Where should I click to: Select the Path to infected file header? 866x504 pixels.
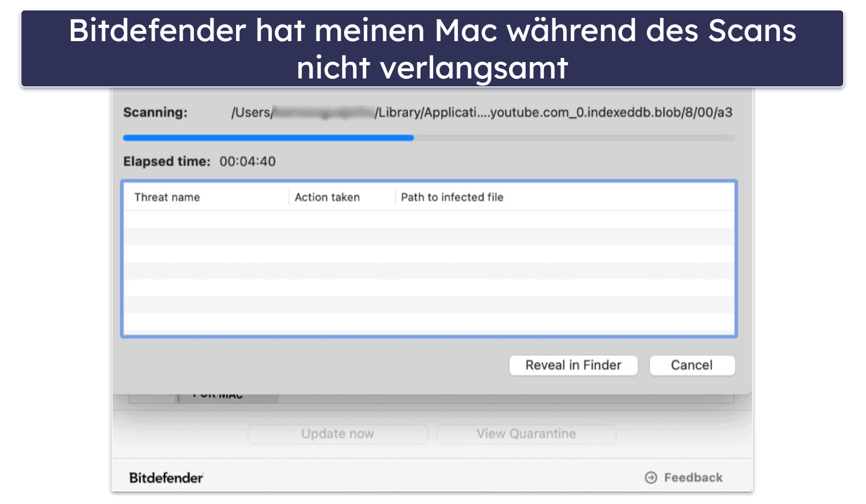point(452,197)
